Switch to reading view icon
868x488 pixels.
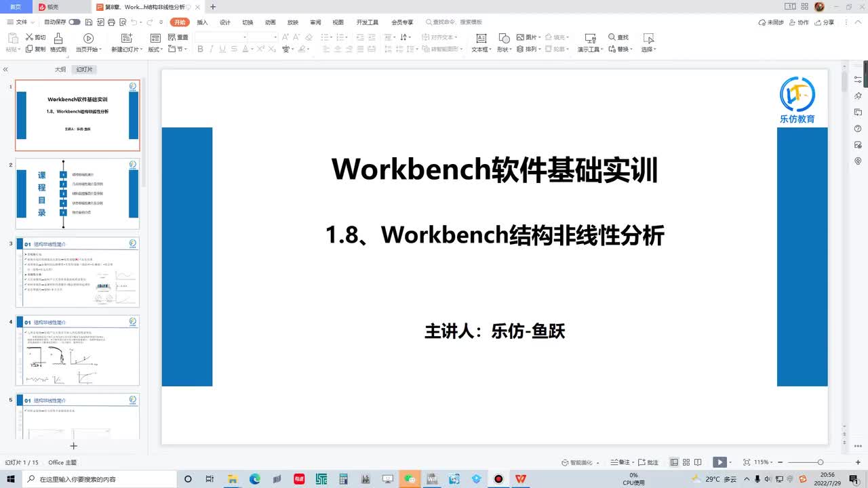[x=698, y=462]
